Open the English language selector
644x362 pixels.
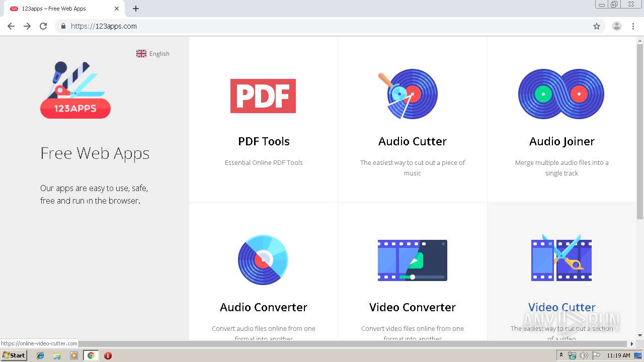click(153, 54)
